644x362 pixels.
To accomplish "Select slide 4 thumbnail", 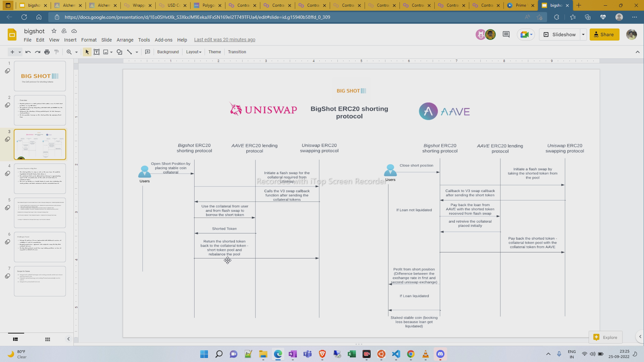I will [40, 179].
